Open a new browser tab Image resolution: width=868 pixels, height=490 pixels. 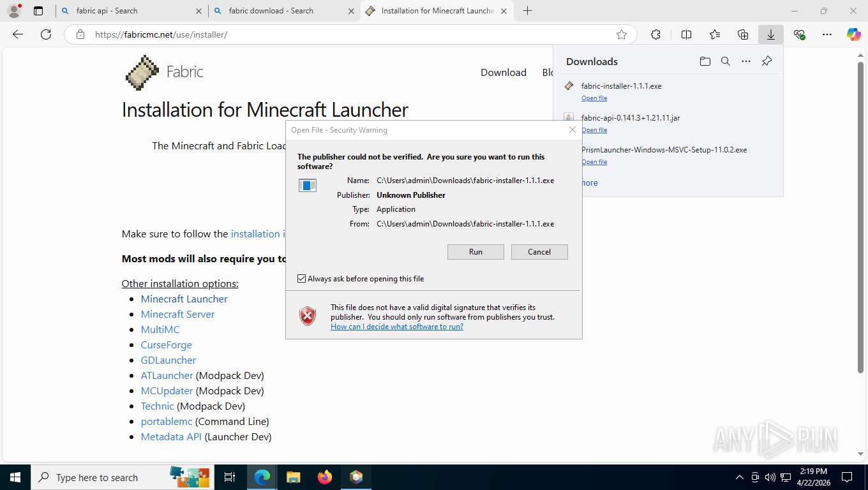pos(527,11)
